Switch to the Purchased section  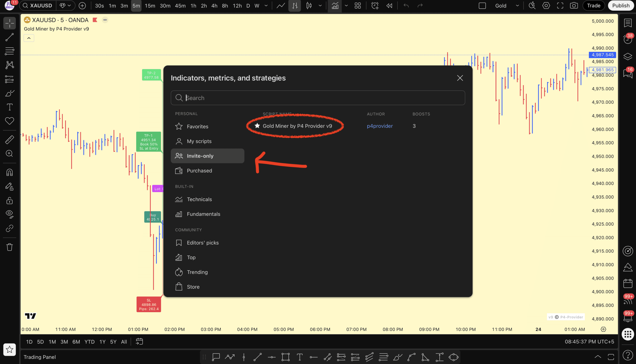pos(199,170)
